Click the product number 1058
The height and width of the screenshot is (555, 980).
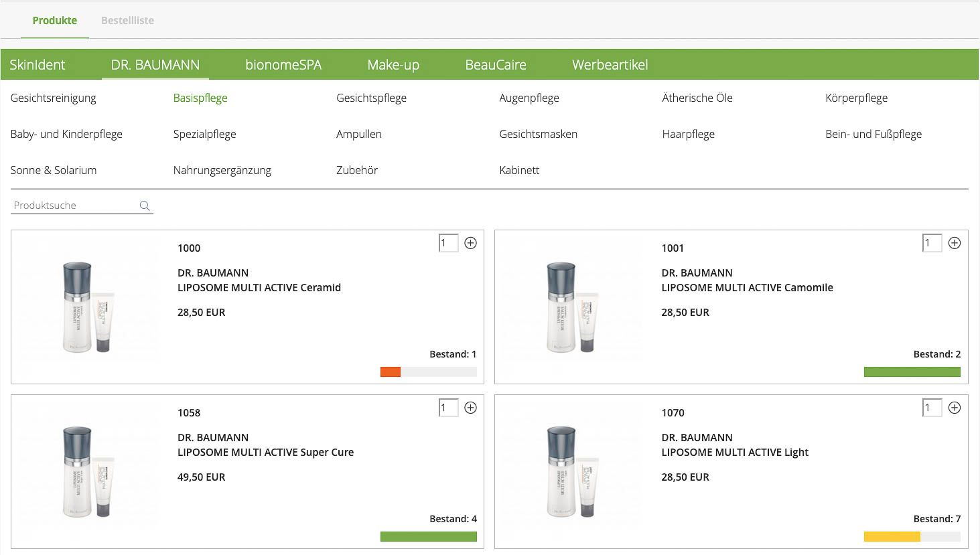[x=189, y=413]
